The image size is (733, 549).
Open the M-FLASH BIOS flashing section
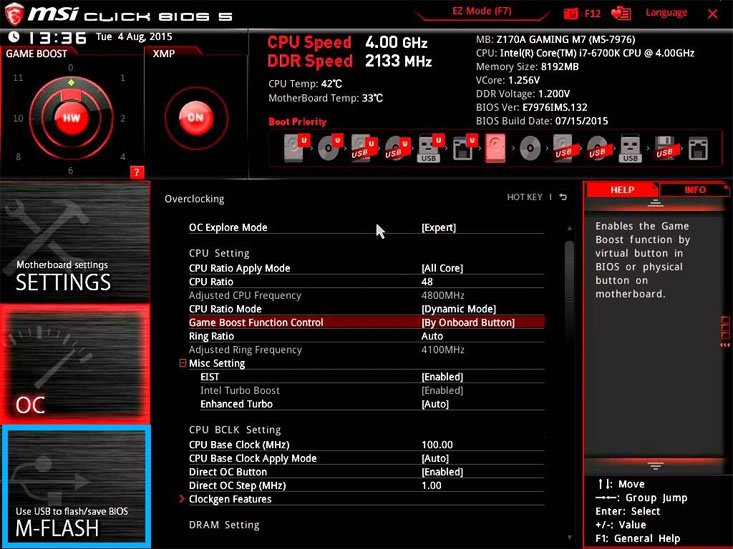[x=75, y=485]
